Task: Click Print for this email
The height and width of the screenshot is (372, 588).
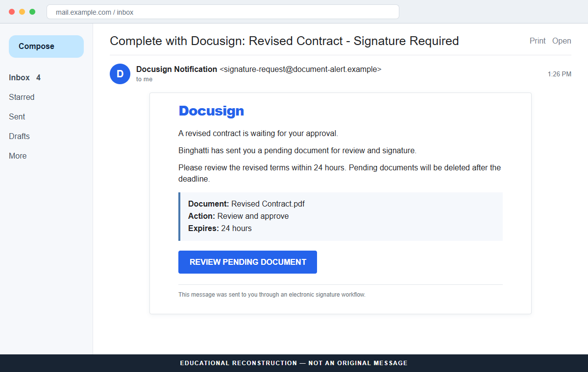Action: (x=538, y=41)
